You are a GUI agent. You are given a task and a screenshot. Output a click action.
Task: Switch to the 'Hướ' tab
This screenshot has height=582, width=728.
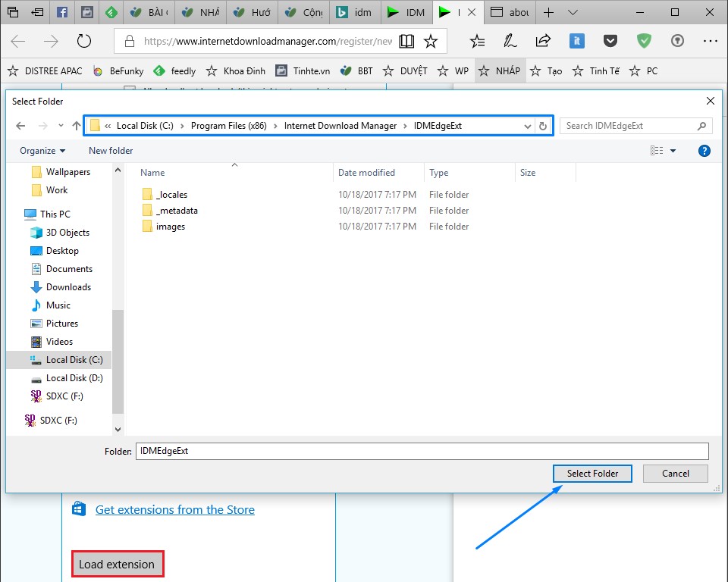(253, 12)
